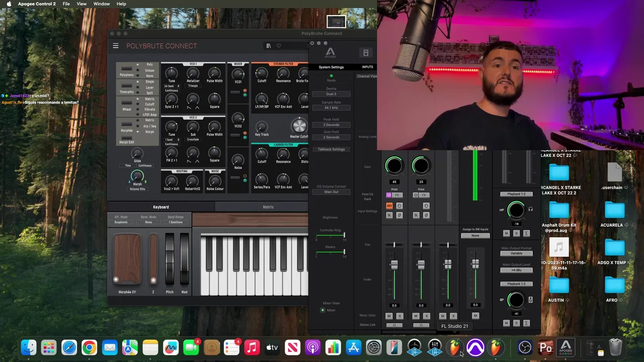Click the headphone icon beside HP knob
Image resolution: width=644 pixels, height=362 pixels.
[x=530, y=209]
